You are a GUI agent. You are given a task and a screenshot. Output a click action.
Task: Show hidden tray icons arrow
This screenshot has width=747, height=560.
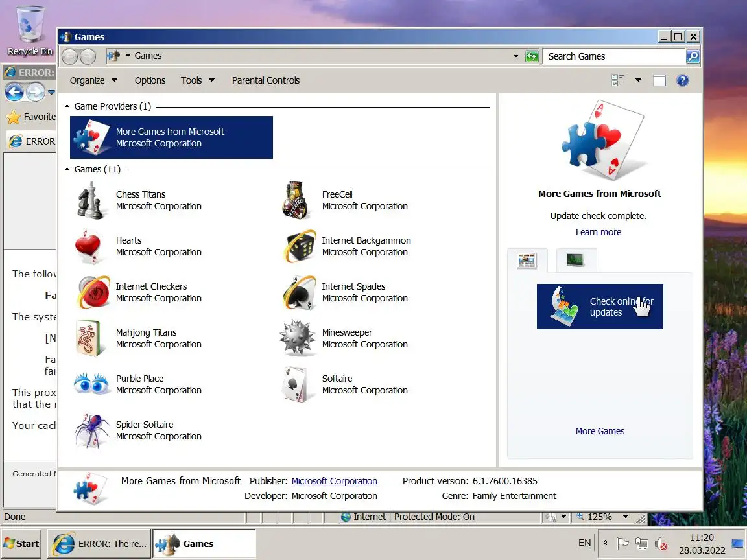pos(605,543)
